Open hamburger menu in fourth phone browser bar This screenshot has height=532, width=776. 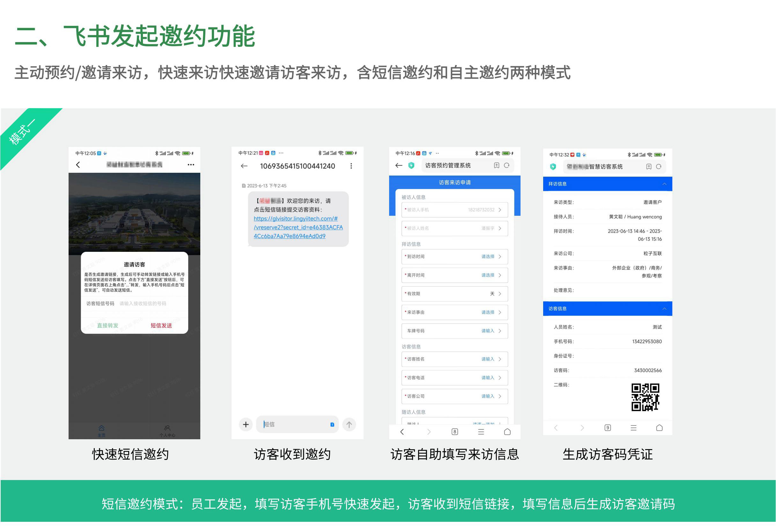(633, 428)
